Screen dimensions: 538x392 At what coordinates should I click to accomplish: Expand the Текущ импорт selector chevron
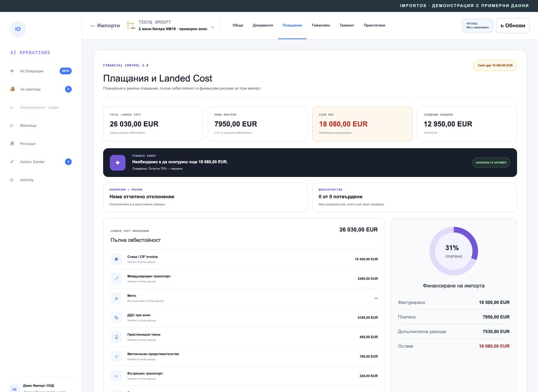click(x=213, y=27)
